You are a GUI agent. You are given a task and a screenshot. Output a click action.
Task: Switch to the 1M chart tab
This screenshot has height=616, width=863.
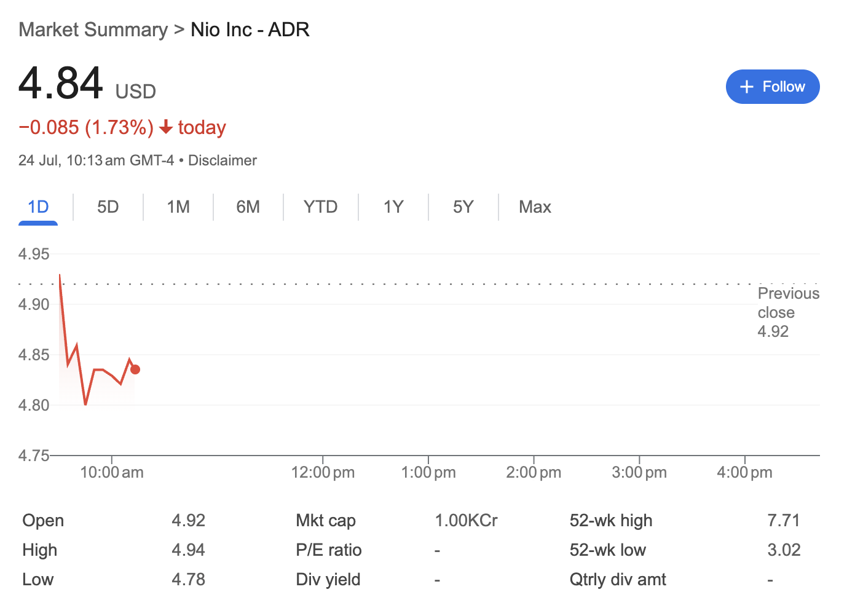click(178, 207)
